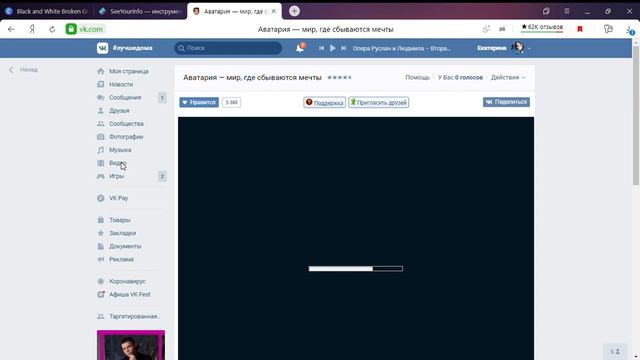Click the game loading progress bar
Screen dimensions: 640x360
[x=356, y=269]
